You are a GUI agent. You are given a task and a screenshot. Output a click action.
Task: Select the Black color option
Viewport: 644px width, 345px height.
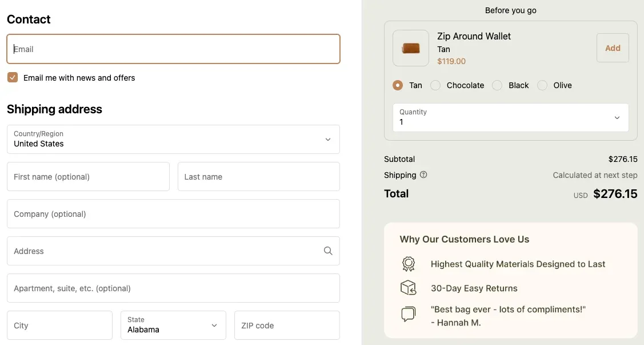tap(497, 85)
